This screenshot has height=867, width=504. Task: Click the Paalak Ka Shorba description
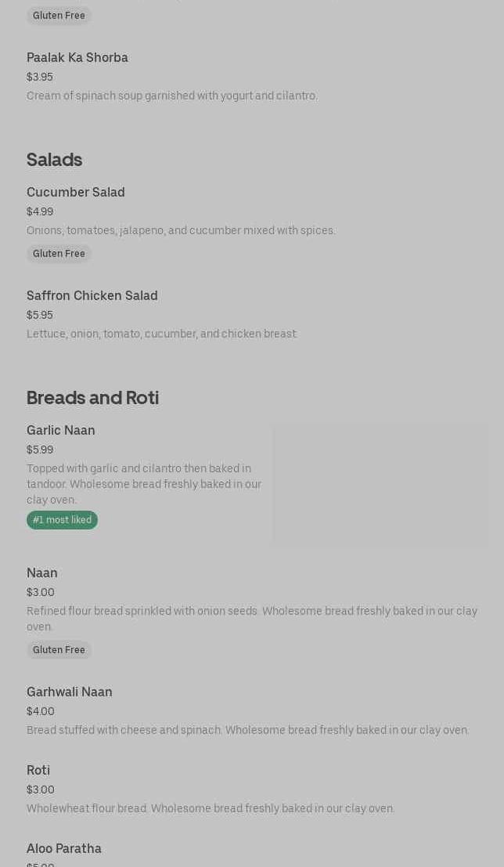(172, 96)
